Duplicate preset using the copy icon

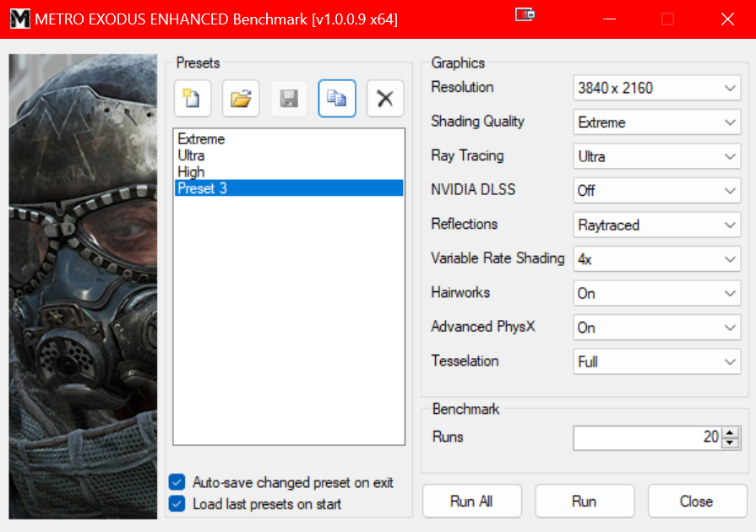[337, 99]
